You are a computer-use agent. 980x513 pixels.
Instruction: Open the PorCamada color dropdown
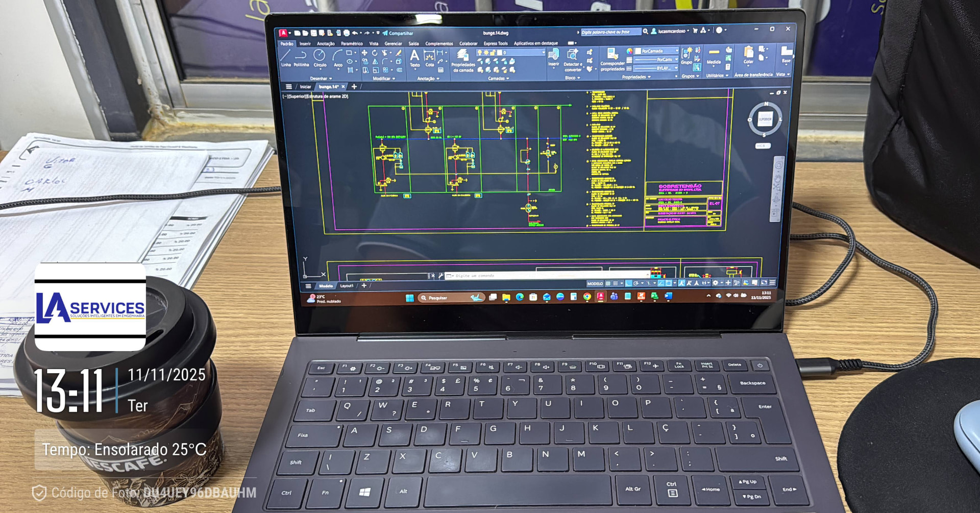(x=656, y=51)
